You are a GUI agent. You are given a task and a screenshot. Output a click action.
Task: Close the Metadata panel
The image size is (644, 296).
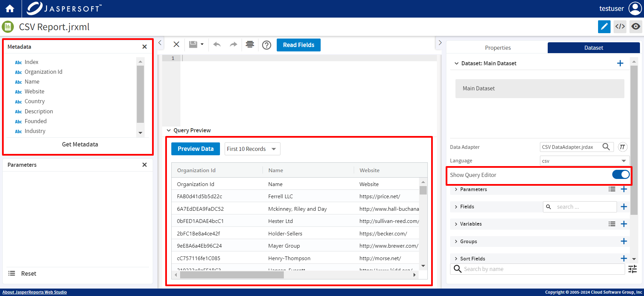coord(145,47)
